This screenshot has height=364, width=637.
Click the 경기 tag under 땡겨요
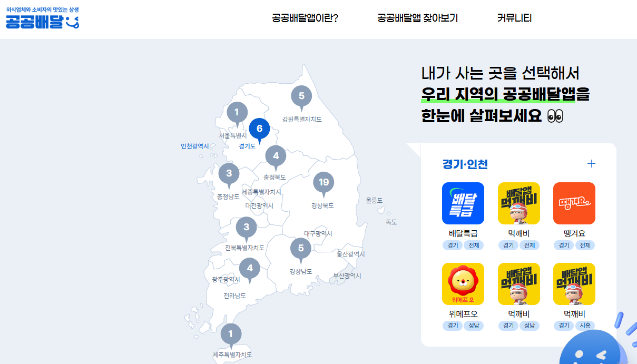tap(564, 245)
